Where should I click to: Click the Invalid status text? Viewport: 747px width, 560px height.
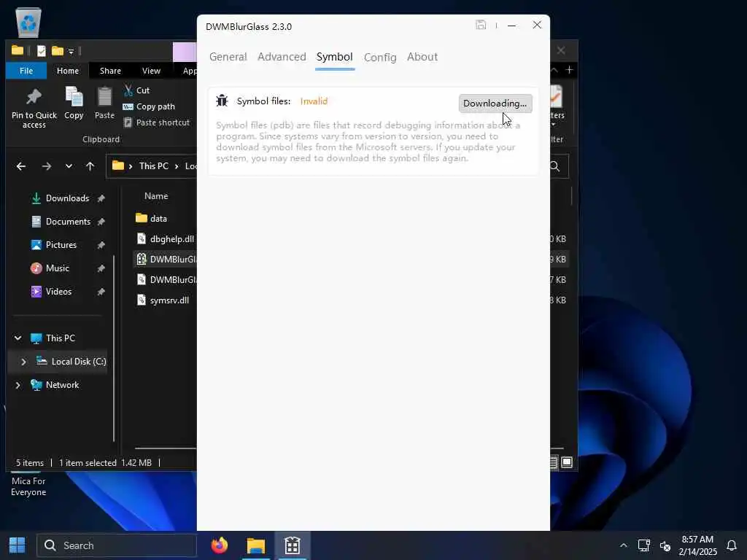pyautogui.click(x=314, y=101)
